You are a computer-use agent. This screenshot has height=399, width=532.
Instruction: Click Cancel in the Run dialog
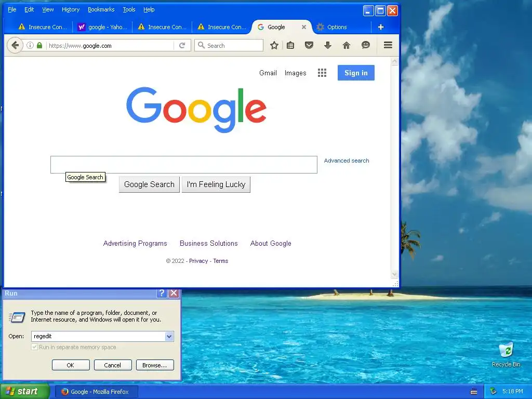(x=113, y=365)
